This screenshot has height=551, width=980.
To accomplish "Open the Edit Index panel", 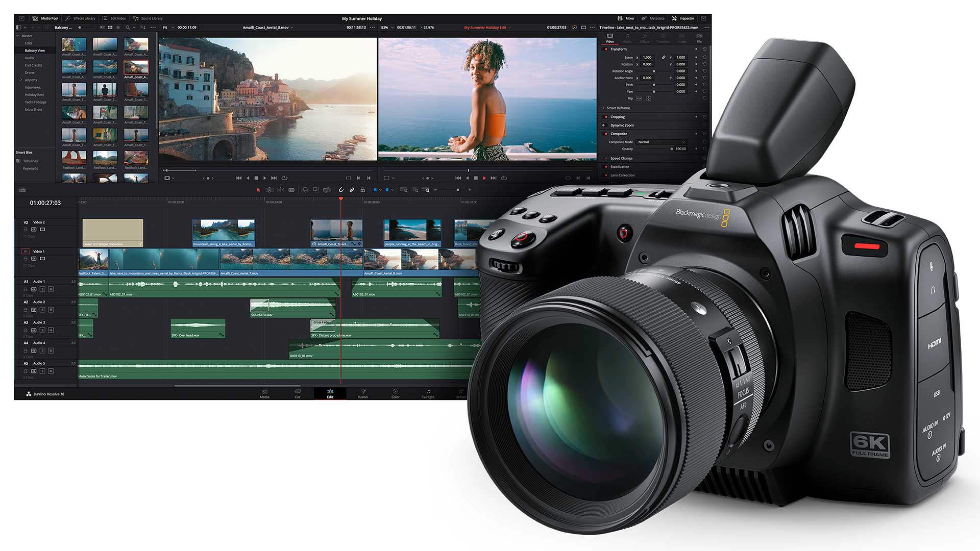I will click(114, 18).
